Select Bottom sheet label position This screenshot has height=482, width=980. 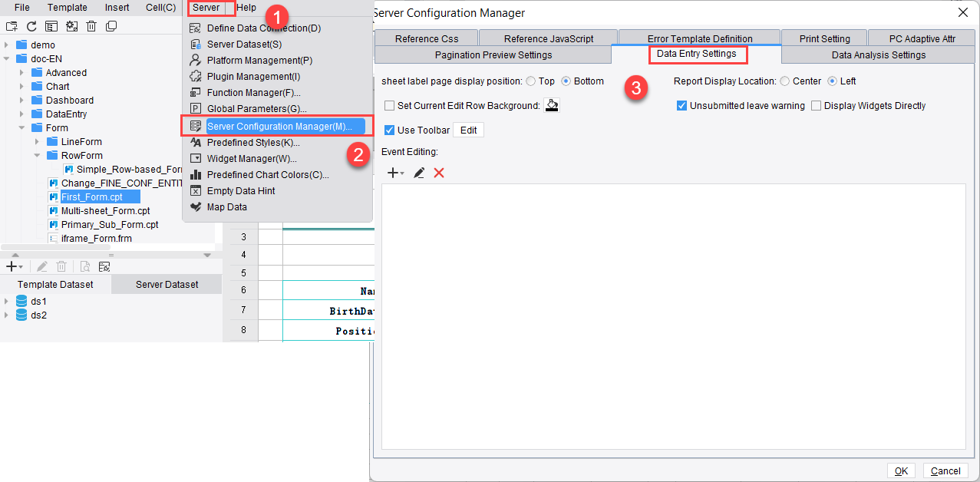point(566,81)
